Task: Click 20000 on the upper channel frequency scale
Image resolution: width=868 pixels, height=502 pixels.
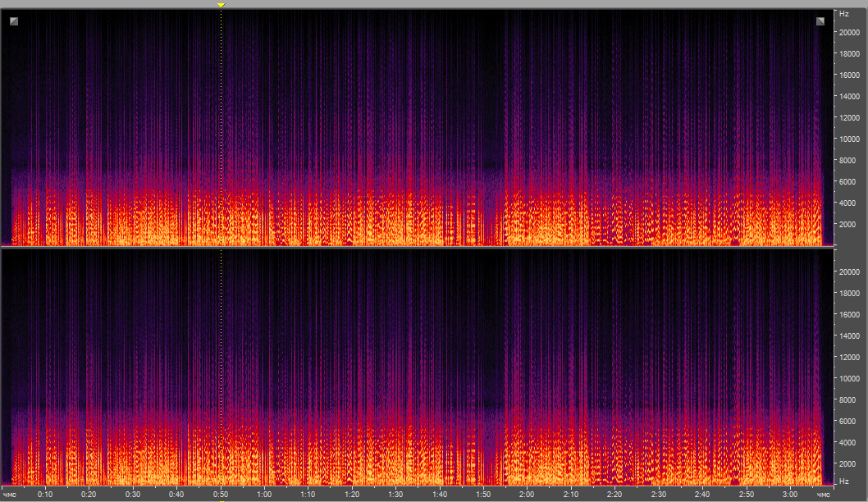Action: (850, 33)
